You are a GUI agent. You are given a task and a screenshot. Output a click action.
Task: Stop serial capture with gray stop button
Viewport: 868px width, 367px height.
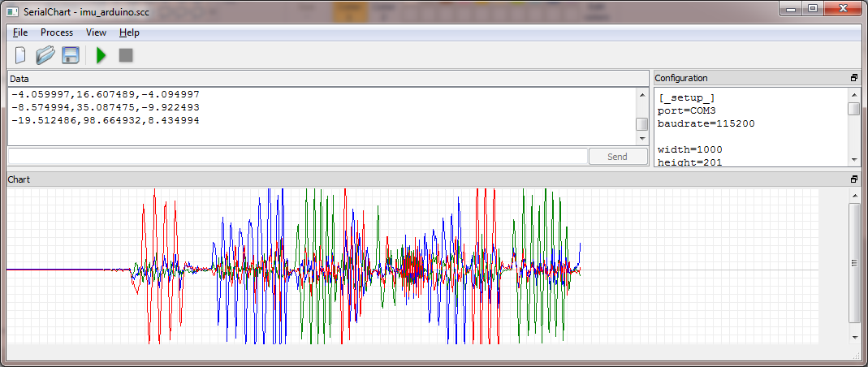125,55
